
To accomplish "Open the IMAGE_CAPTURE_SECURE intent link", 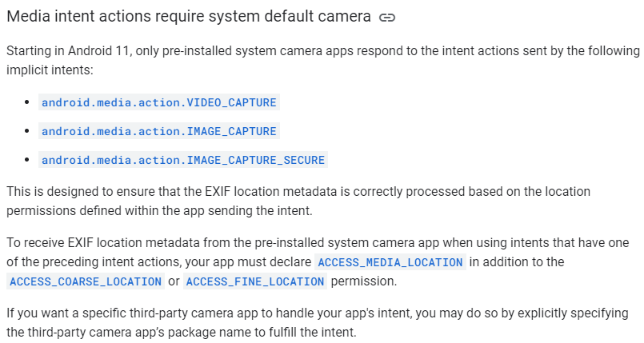I will (x=183, y=160).
